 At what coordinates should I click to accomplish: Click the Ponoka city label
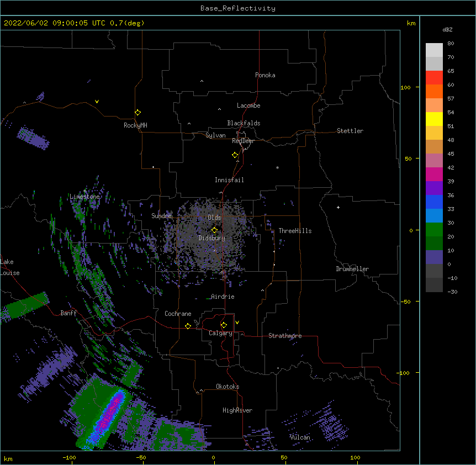[x=265, y=75]
